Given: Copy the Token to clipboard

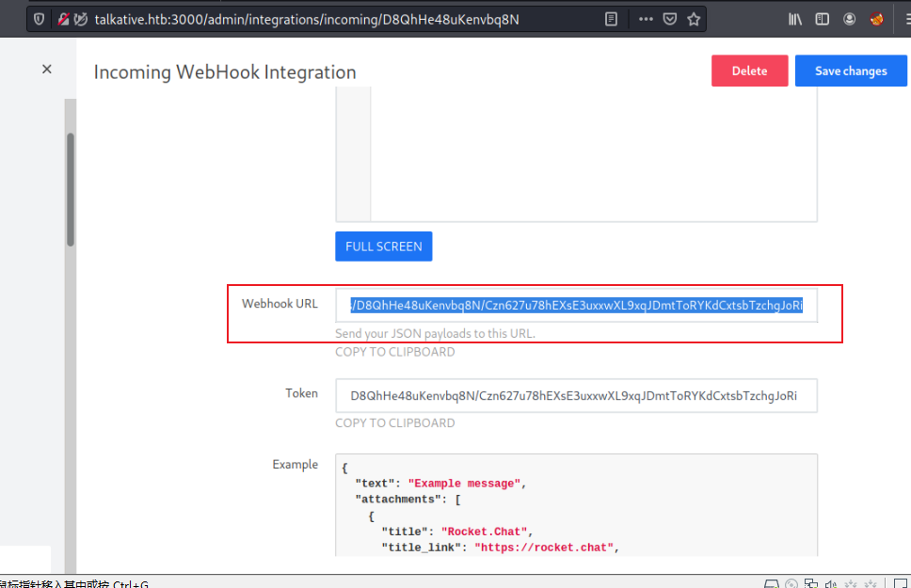Looking at the screenshot, I should pos(394,422).
